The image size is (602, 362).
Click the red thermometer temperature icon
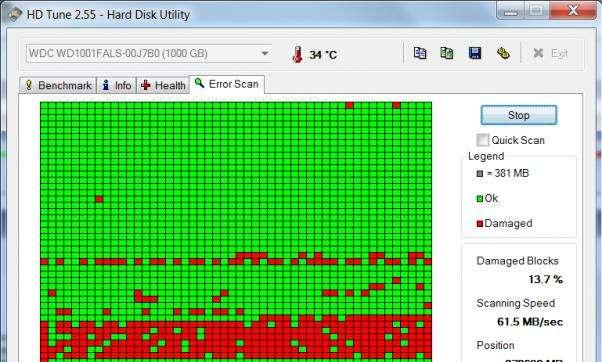297,55
